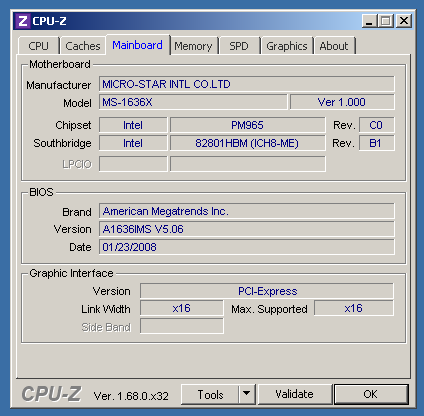Click the BIOS date 01/23/2008
The height and width of the screenshot is (416, 424).
[x=247, y=247]
